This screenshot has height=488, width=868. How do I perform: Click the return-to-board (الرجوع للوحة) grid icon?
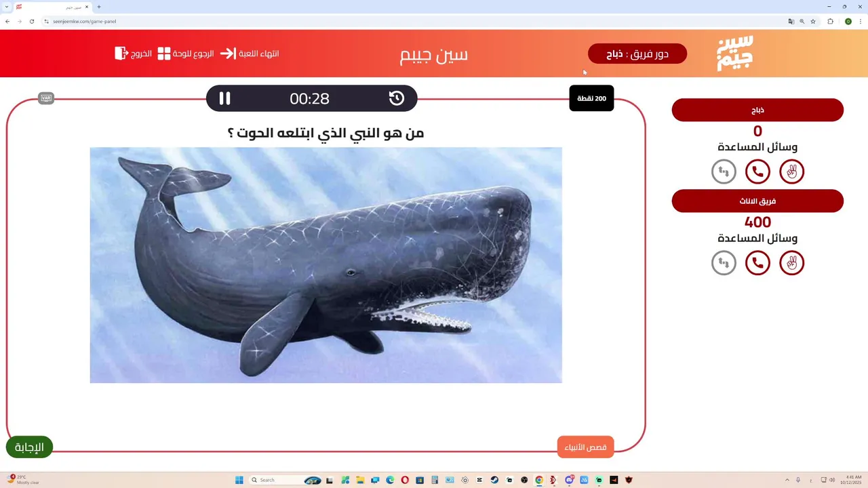[x=164, y=54]
